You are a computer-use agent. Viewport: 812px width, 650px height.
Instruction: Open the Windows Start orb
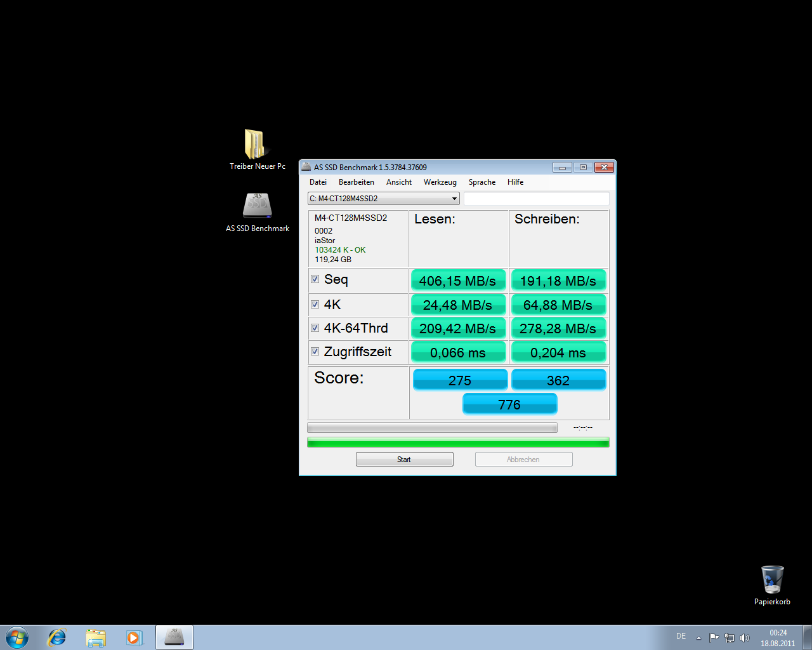pos(17,637)
